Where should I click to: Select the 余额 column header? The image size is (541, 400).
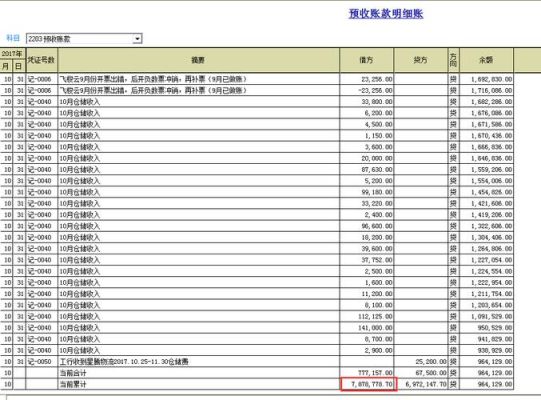(486, 60)
